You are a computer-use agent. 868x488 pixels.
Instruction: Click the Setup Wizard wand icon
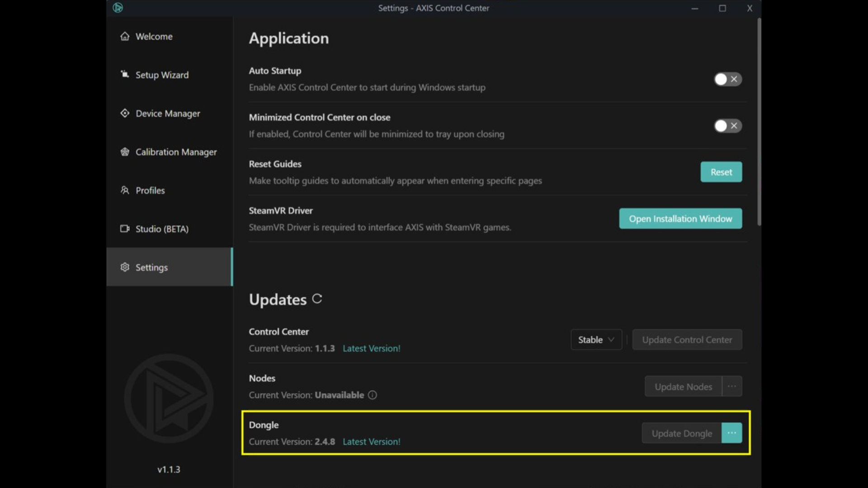click(125, 75)
